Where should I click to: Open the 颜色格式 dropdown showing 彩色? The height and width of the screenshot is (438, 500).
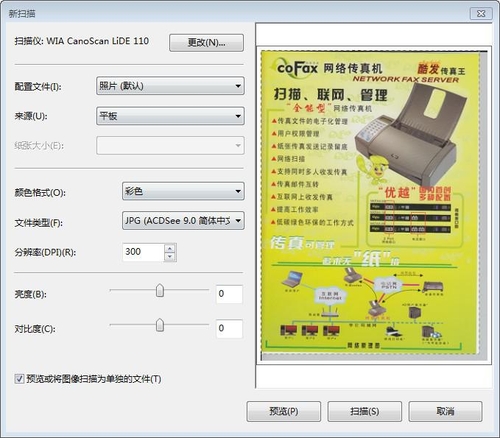click(183, 191)
